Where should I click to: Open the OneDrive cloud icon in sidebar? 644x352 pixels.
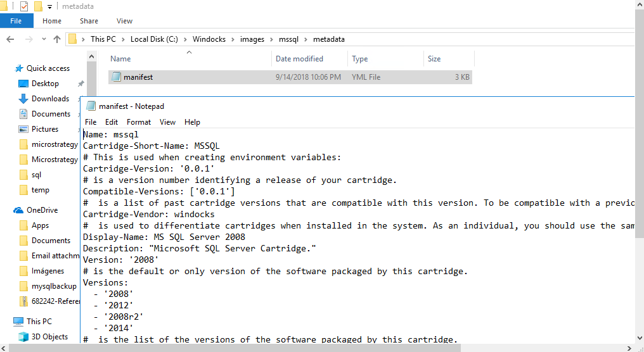pos(19,210)
